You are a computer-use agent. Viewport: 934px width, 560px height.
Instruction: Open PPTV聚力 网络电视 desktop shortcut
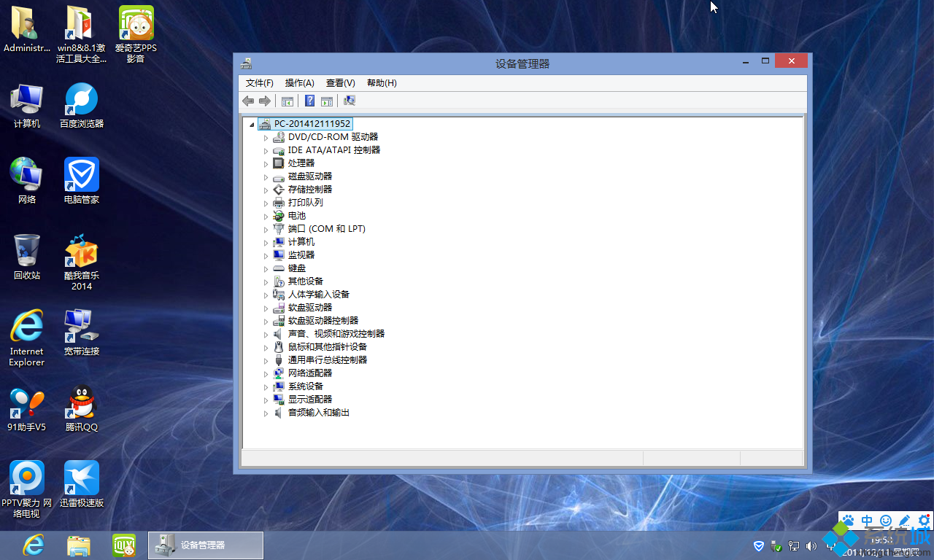(27, 489)
